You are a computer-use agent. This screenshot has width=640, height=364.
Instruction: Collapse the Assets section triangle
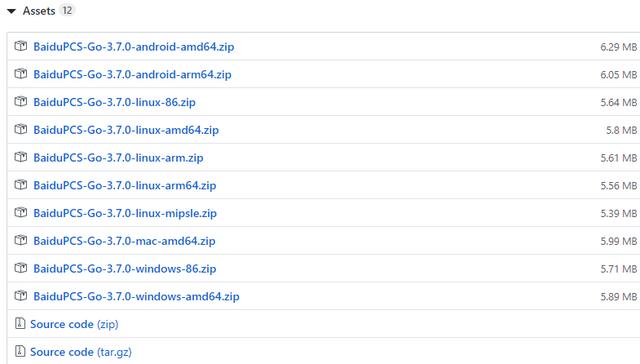(11, 11)
